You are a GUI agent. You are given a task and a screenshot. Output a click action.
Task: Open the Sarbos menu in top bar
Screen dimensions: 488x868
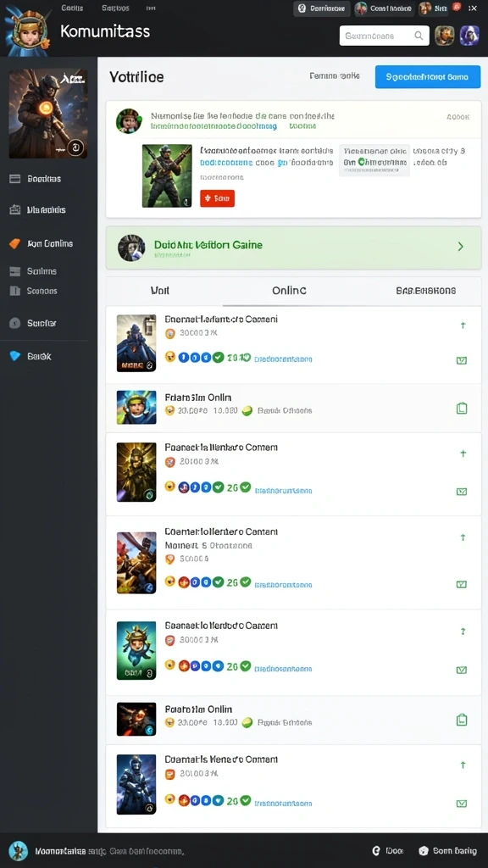coord(115,8)
